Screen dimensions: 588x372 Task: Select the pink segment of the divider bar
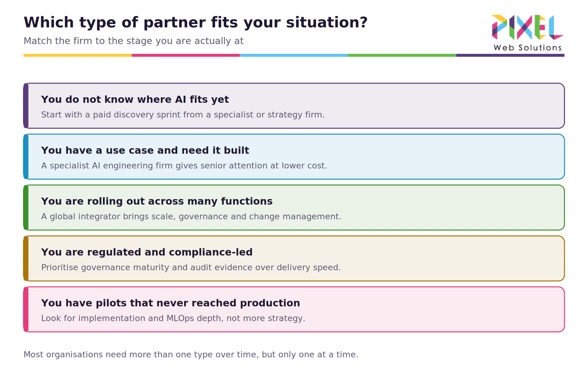[x=186, y=55]
